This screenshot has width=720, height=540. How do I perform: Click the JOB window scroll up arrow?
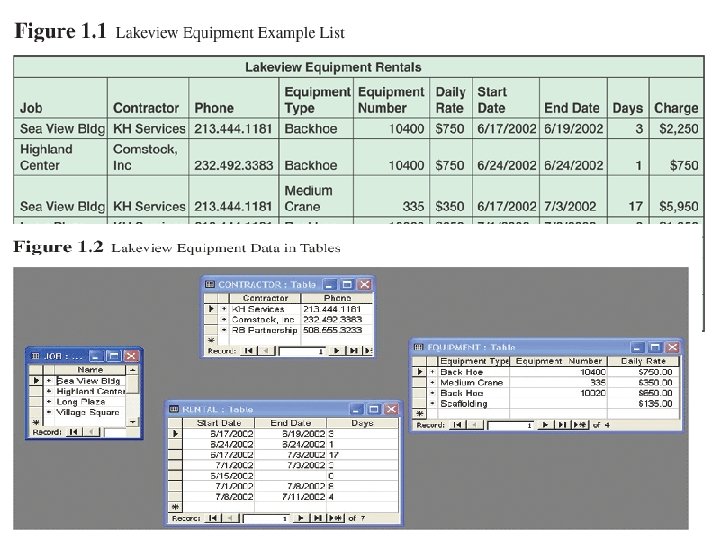(x=132, y=370)
